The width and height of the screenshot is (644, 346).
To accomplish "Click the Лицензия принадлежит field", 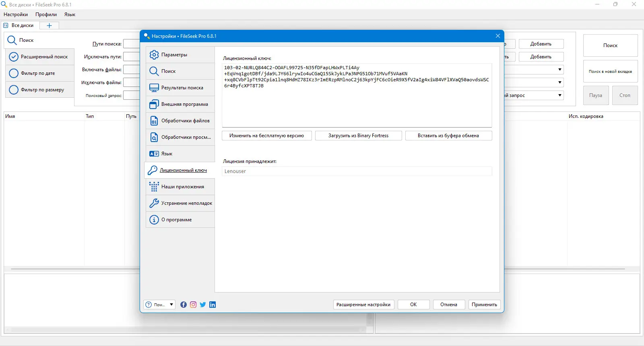I will pos(357,171).
